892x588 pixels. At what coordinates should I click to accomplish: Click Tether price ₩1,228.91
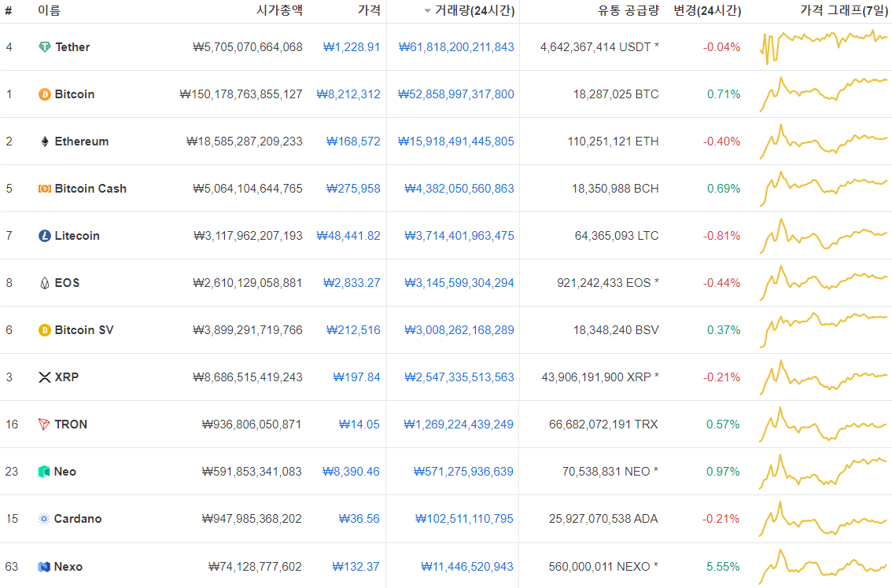(x=352, y=47)
